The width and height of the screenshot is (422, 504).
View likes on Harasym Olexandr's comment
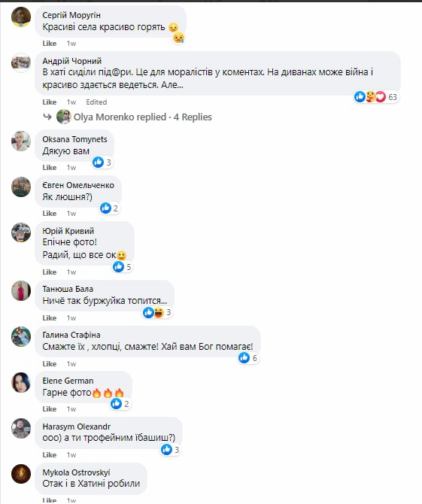171,449
